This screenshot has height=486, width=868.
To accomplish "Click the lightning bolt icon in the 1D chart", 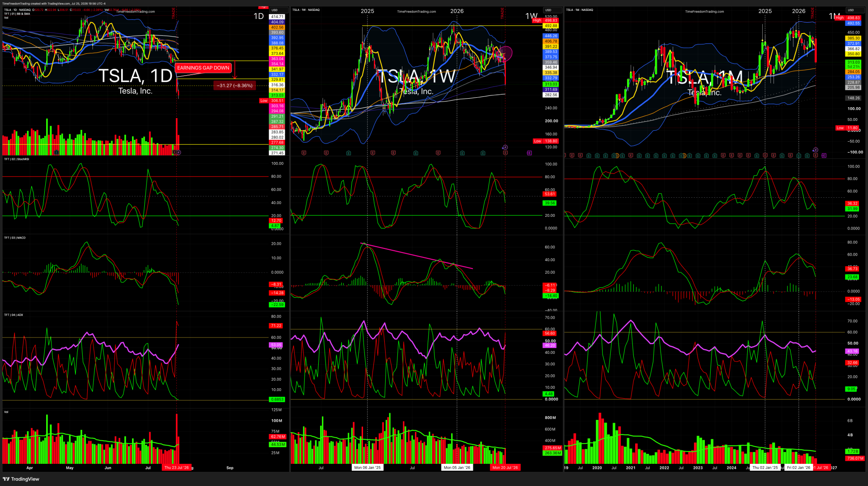I will 179,152.
